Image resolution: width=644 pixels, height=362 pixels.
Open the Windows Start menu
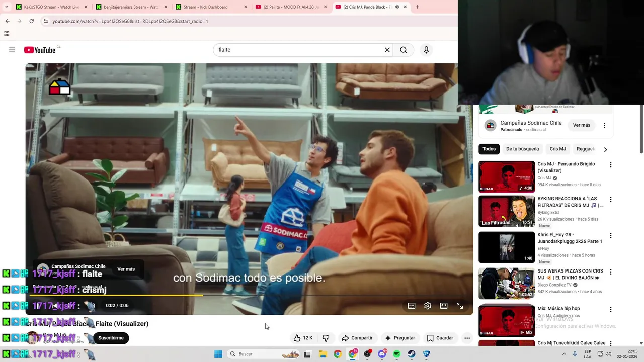[x=218, y=354]
